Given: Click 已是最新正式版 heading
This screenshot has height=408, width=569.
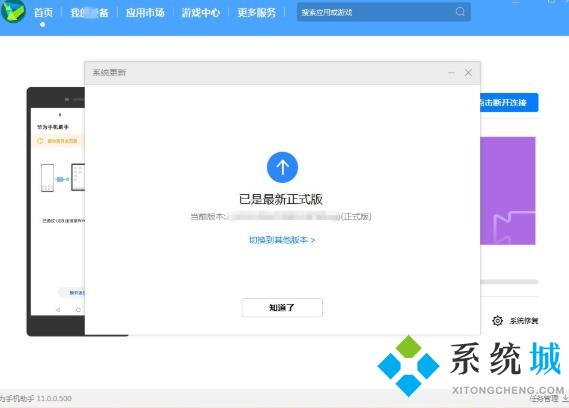Looking at the screenshot, I should pyautogui.click(x=281, y=199).
